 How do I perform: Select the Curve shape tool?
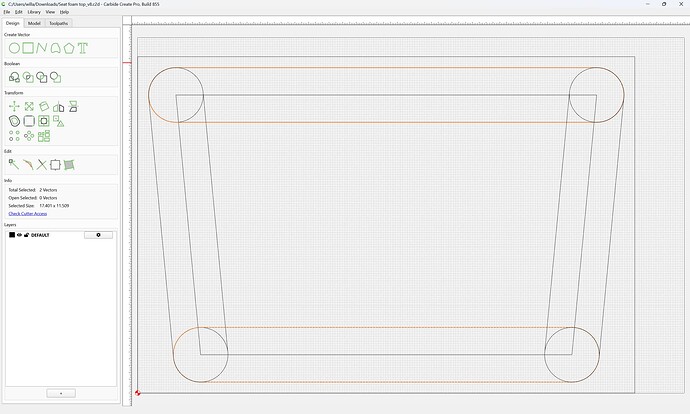[x=55, y=48]
